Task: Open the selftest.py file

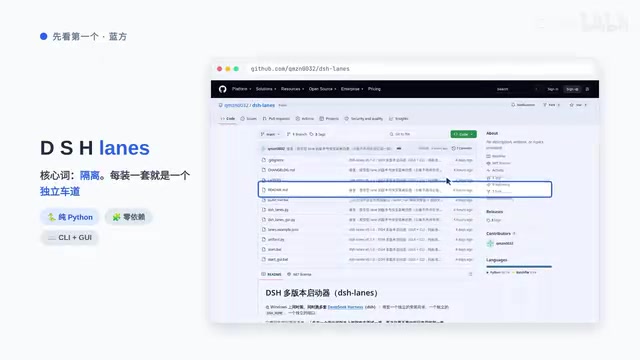Action: [276, 240]
